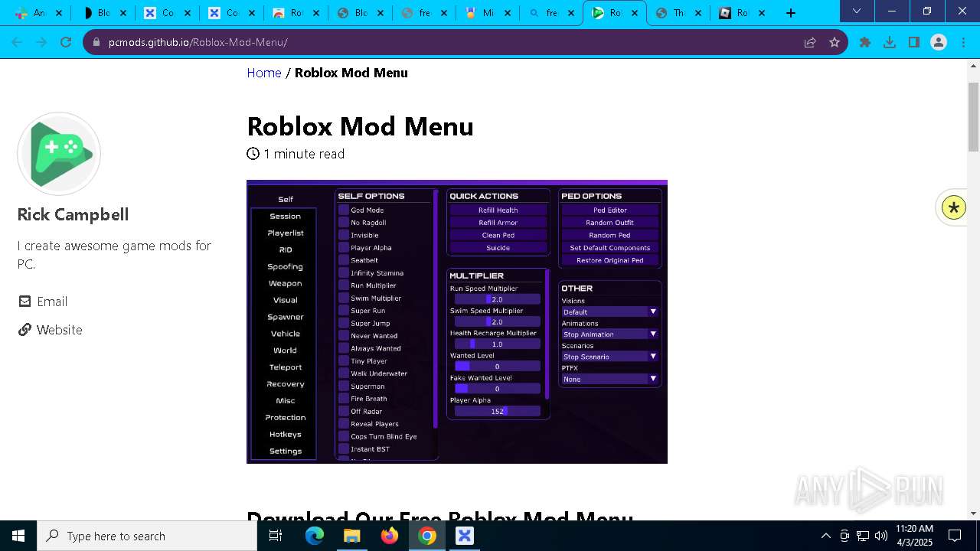Image resolution: width=980 pixels, height=551 pixels.
Task: Tick Super Jump checkbox in mod menu image
Action: 344,323
